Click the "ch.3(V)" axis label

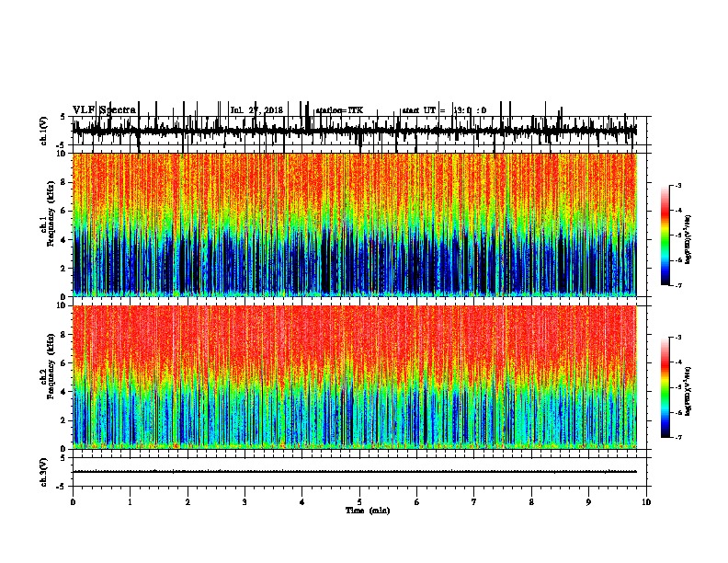[44, 472]
